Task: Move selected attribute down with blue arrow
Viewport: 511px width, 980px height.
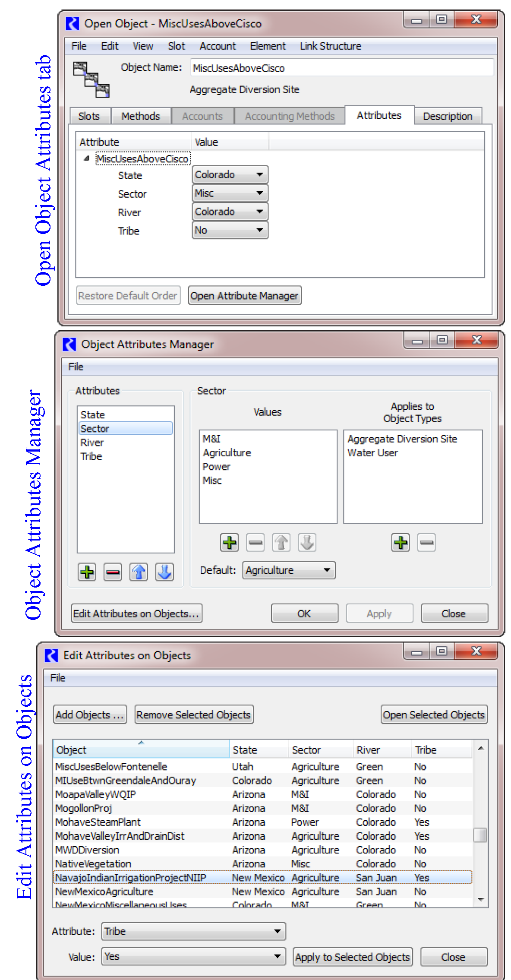Action: (164, 572)
